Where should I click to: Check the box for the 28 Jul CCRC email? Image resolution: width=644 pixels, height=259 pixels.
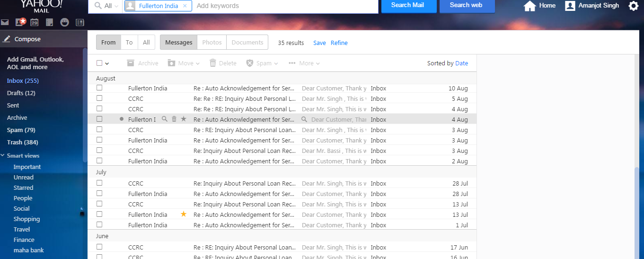(99, 183)
